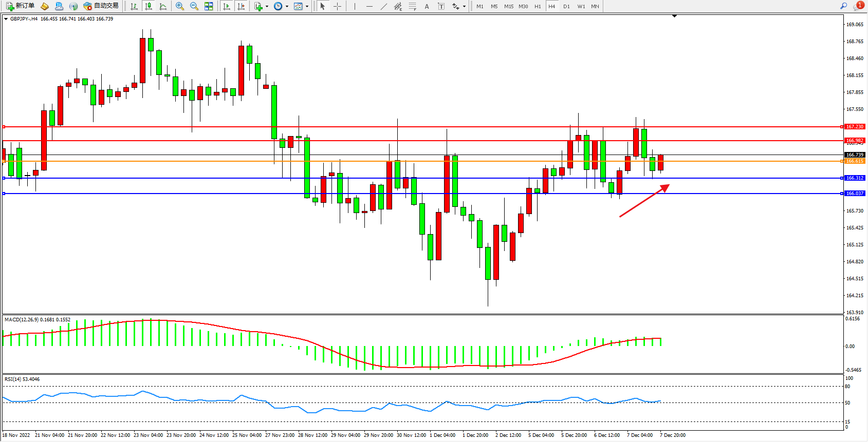Click the W1 timeframe button
Screen dimensions: 868x442
(x=581, y=6)
